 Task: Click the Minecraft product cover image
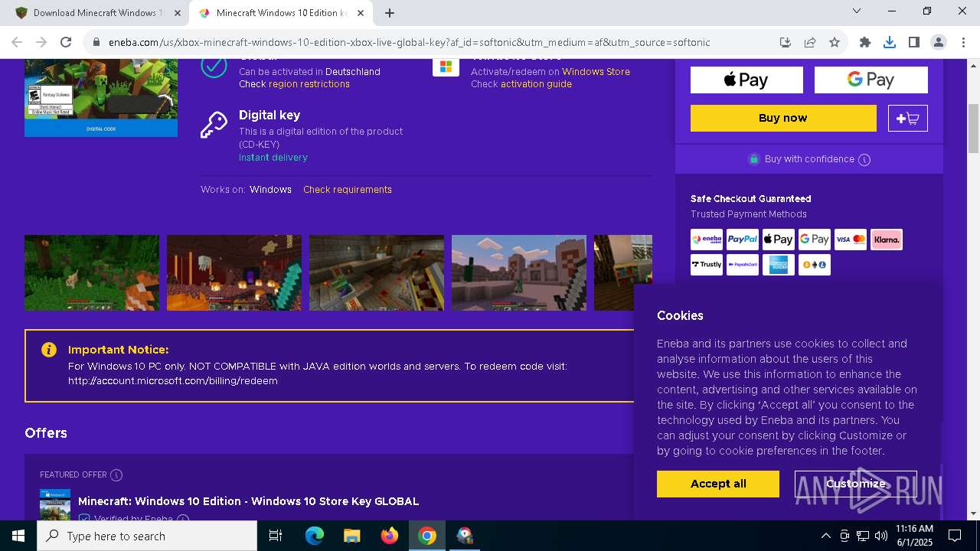101,98
